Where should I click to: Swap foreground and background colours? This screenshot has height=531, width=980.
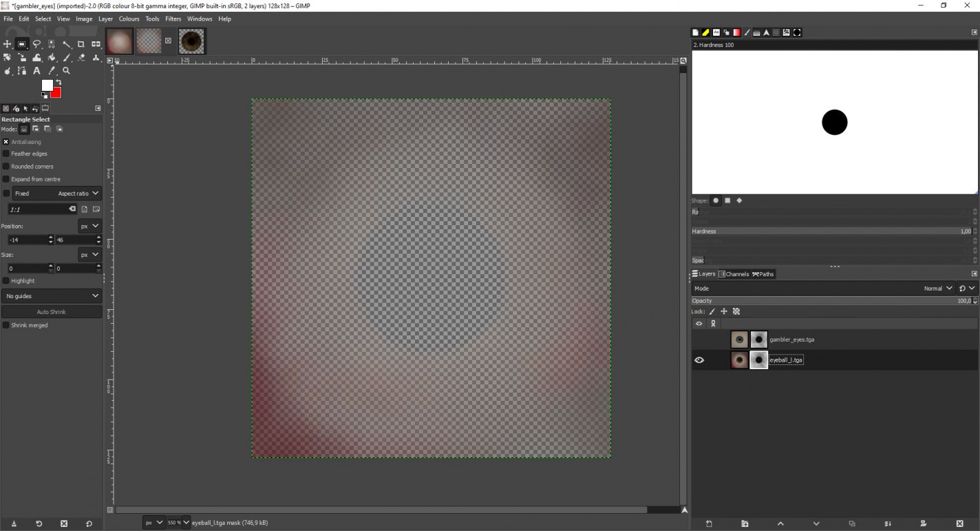[58, 83]
